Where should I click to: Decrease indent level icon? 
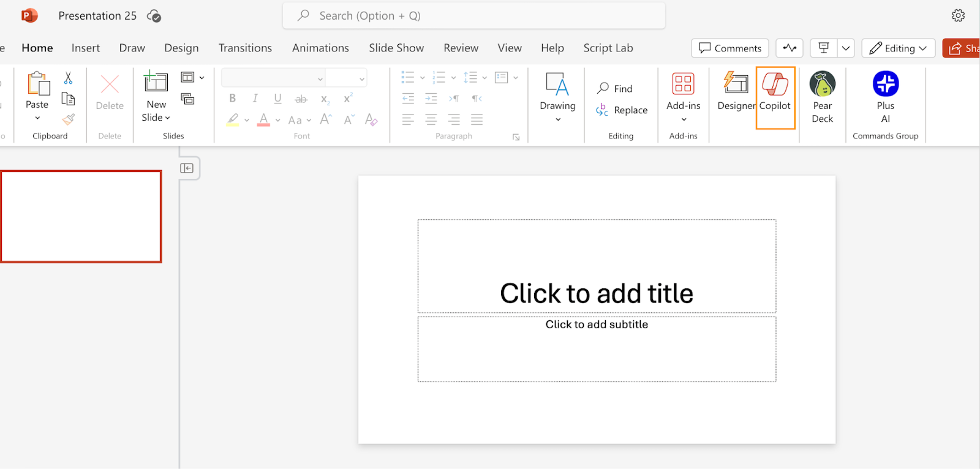(x=408, y=99)
